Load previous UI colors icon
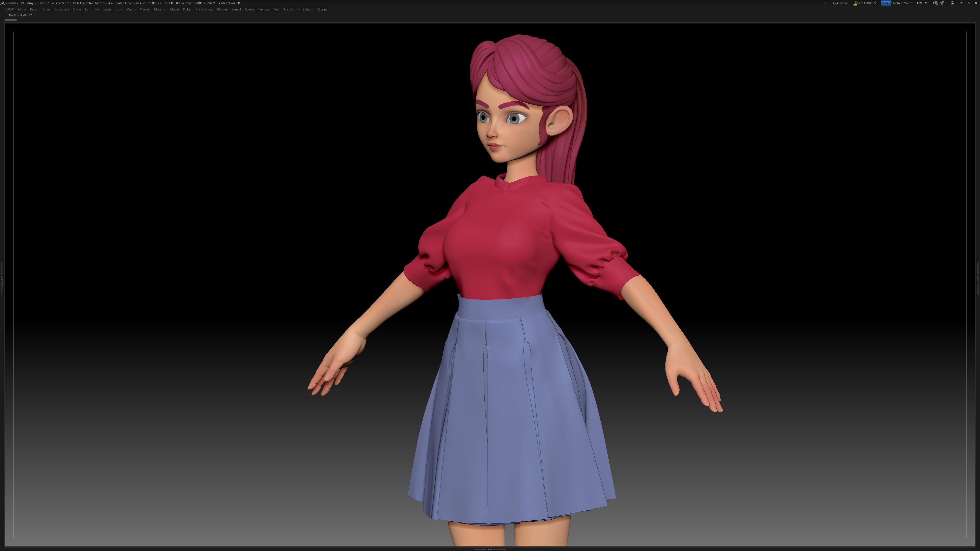This screenshot has height=551, width=980. (919, 3)
